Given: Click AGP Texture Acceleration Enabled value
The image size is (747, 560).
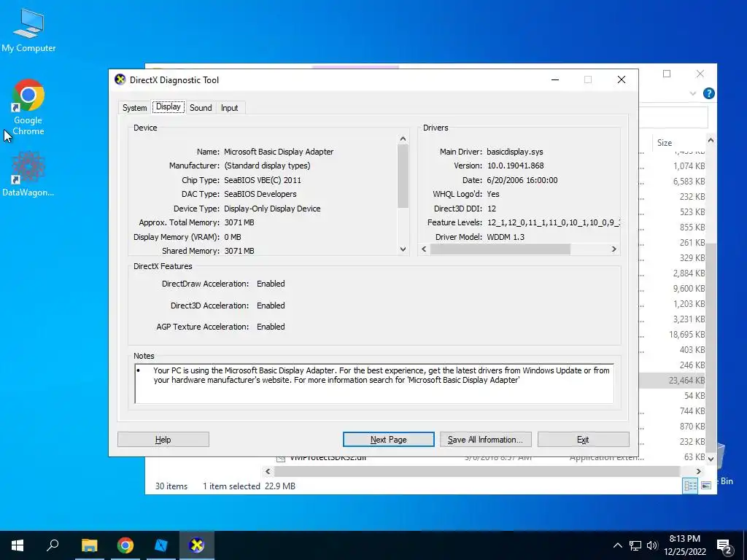Looking at the screenshot, I should tap(271, 327).
